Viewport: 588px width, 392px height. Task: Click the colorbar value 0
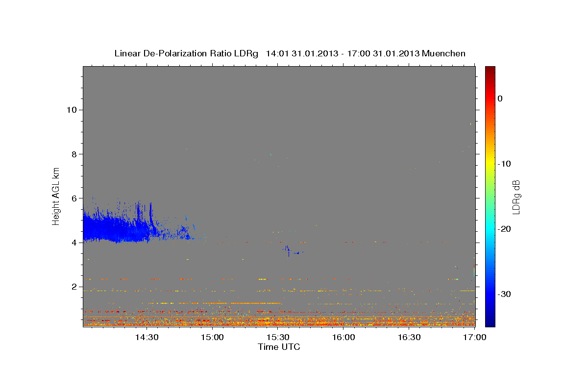pos(500,98)
